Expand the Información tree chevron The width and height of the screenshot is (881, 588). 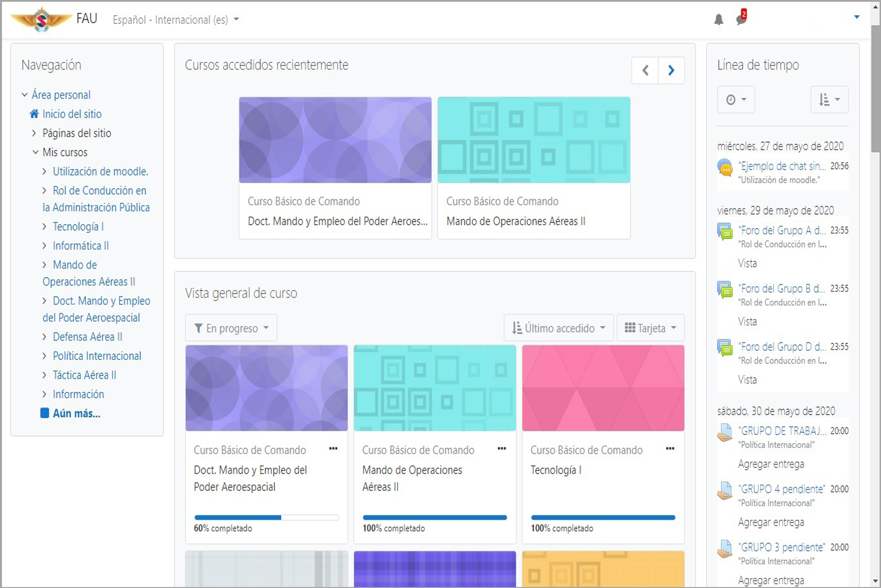[44, 394]
